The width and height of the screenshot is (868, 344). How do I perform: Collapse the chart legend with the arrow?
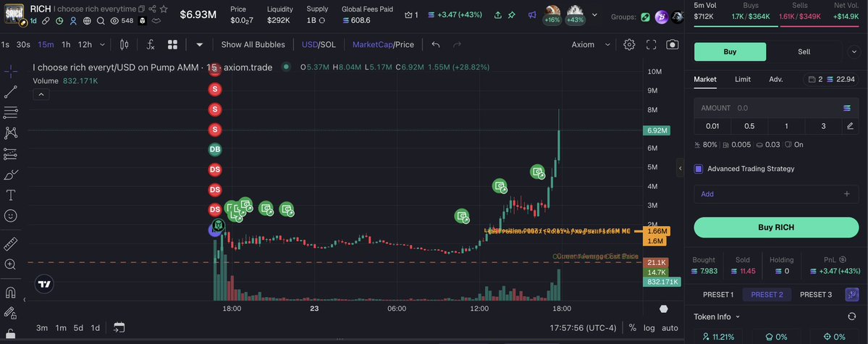[41, 95]
